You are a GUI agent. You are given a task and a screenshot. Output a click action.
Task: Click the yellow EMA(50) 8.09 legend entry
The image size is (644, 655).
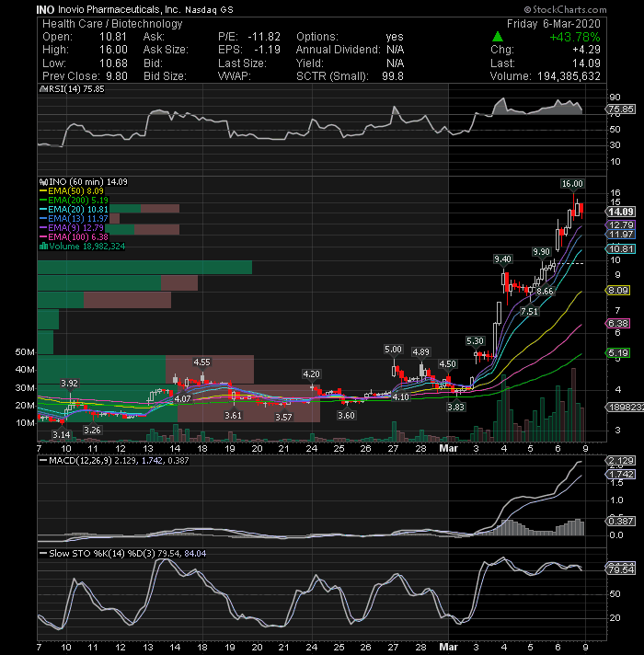point(72,191)
